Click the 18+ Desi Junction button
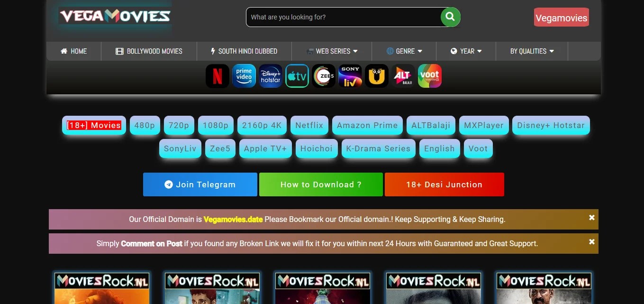Viewport: 644px width, 304px height. point(444,184)
